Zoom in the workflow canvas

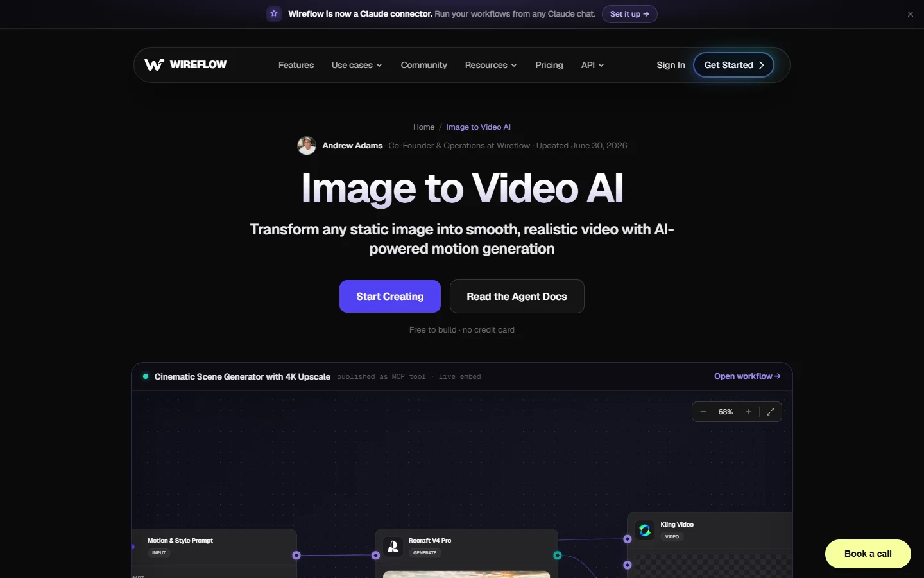click(x=748, y=412)
